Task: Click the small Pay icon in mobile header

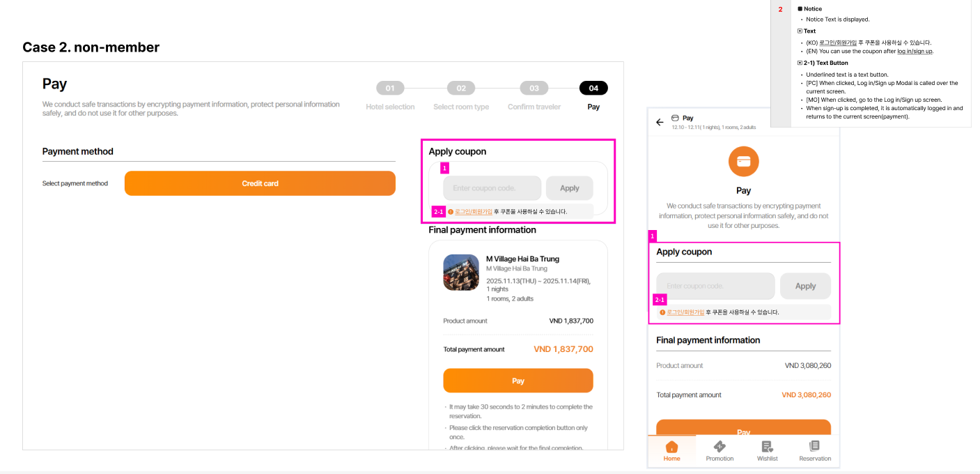Action: [x=675, y=118]
